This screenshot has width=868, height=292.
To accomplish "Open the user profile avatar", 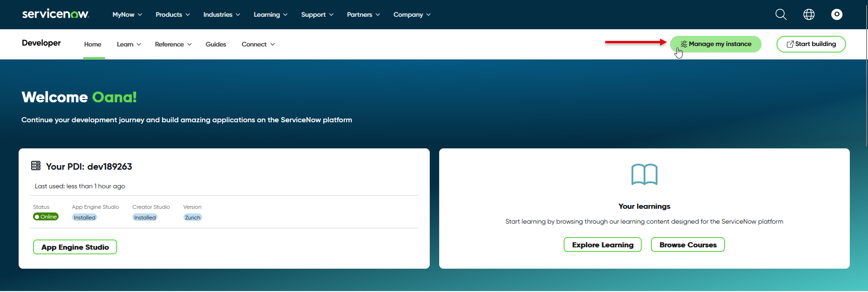I will coord(836,14).
